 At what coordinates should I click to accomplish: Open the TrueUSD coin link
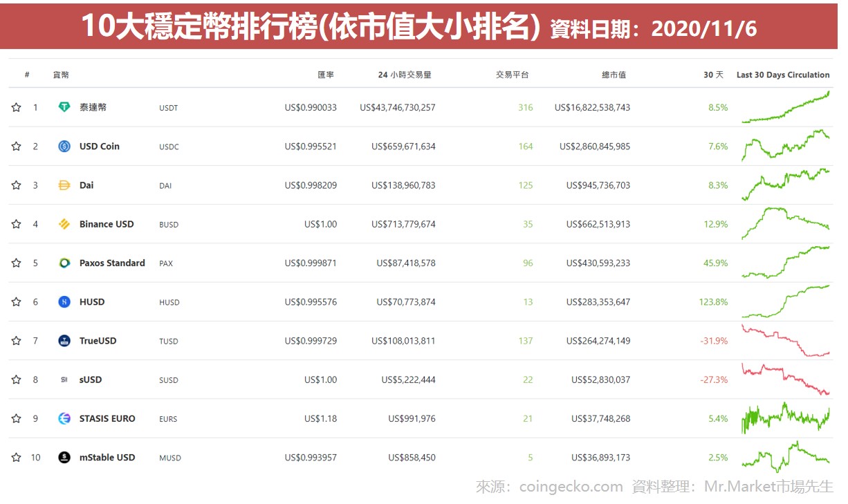point(98,341)
